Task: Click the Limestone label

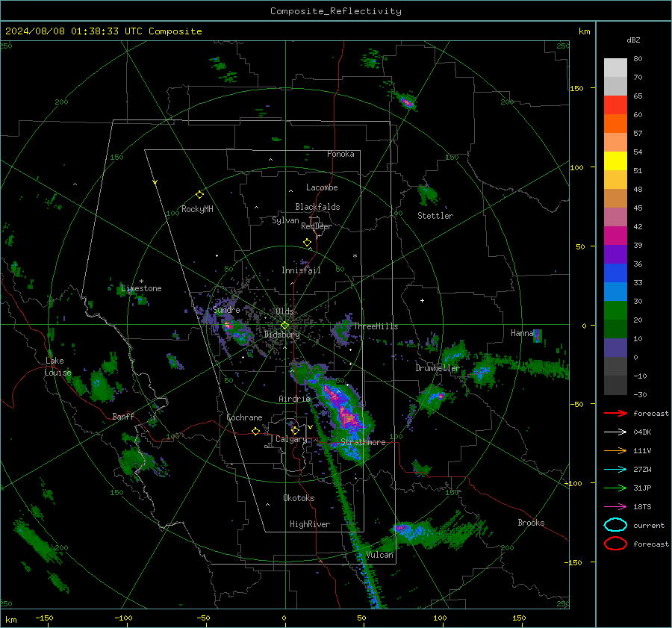Action: pyautogui.click(x=141, y=288)
